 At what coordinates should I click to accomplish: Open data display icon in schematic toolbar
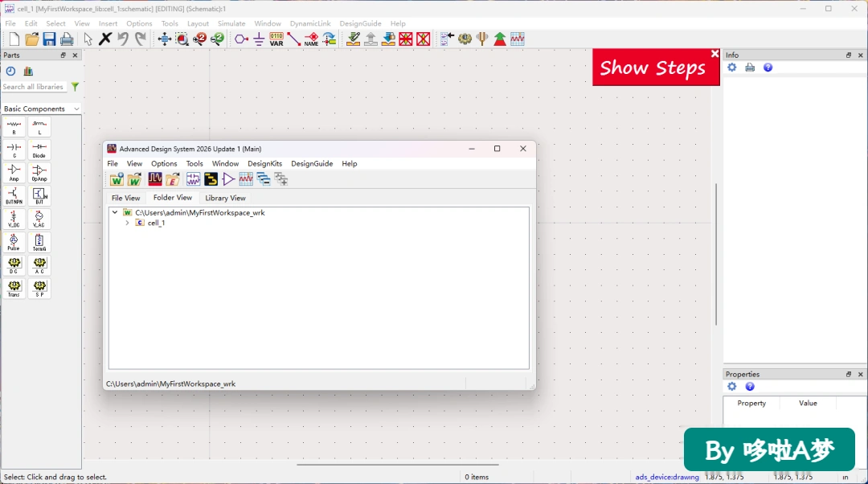click(517, 39)
